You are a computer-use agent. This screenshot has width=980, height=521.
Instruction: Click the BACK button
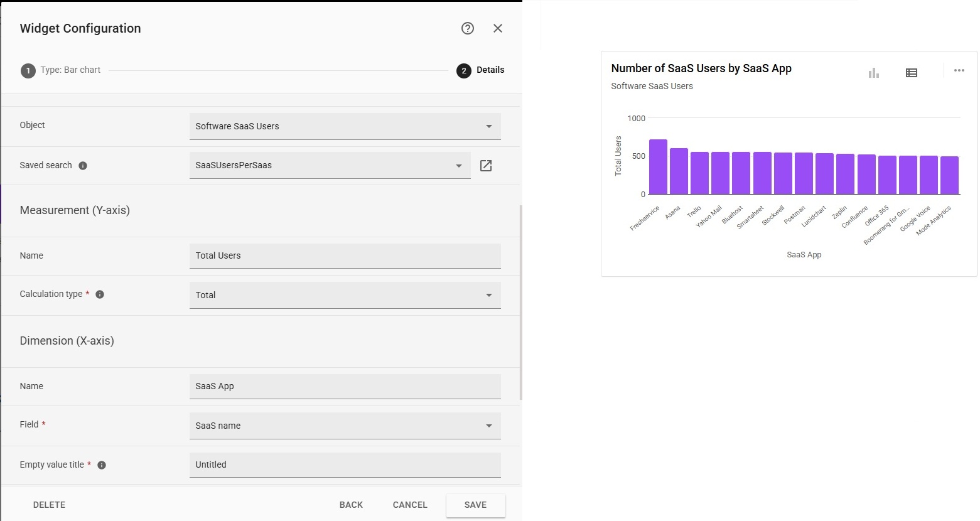click(351, 505)
